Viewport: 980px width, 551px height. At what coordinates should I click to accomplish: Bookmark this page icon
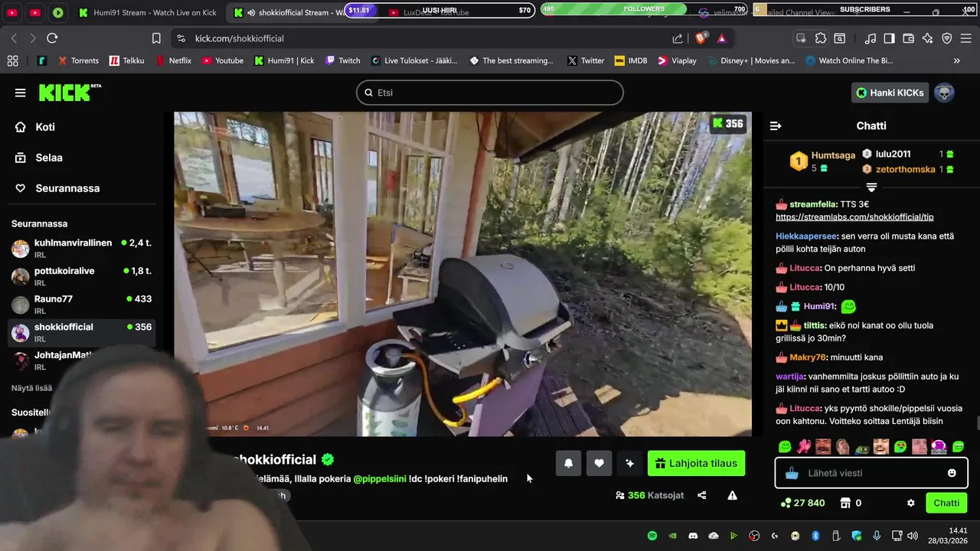(x=156, y=38)
